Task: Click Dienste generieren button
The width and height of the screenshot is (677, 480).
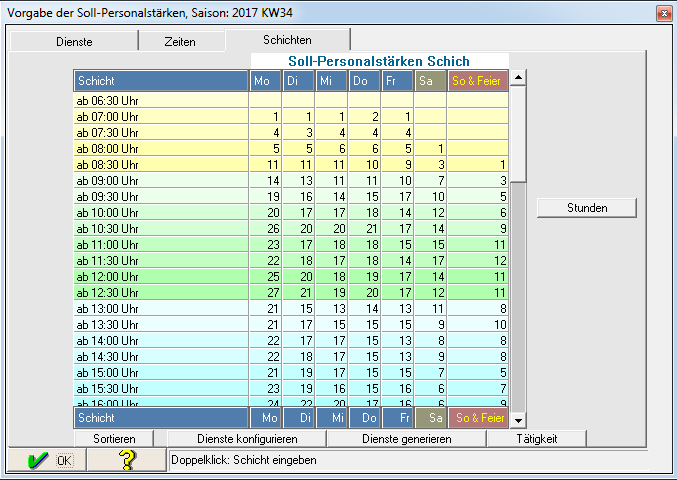Action: pos(408,439)
